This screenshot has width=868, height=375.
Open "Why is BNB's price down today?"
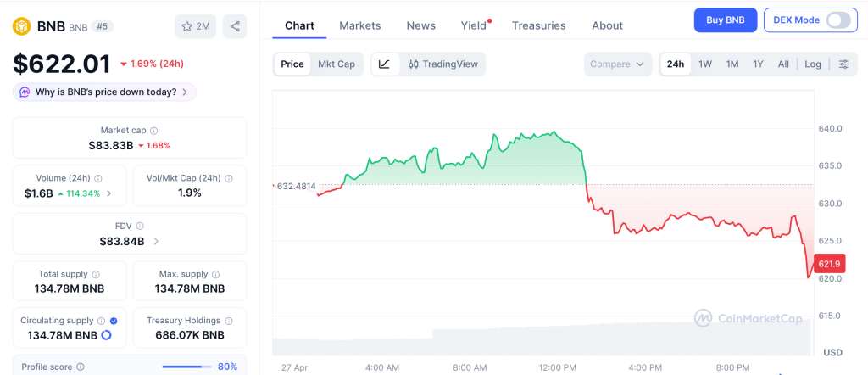105,92
